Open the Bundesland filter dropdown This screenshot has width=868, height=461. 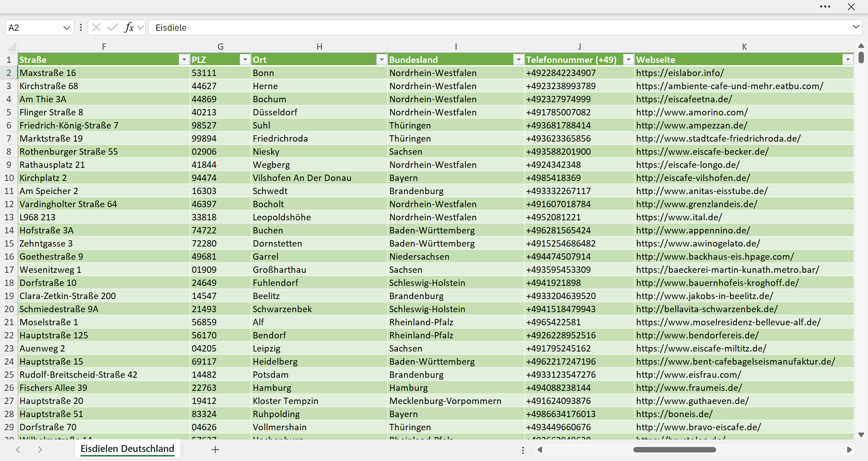point(519,60)
